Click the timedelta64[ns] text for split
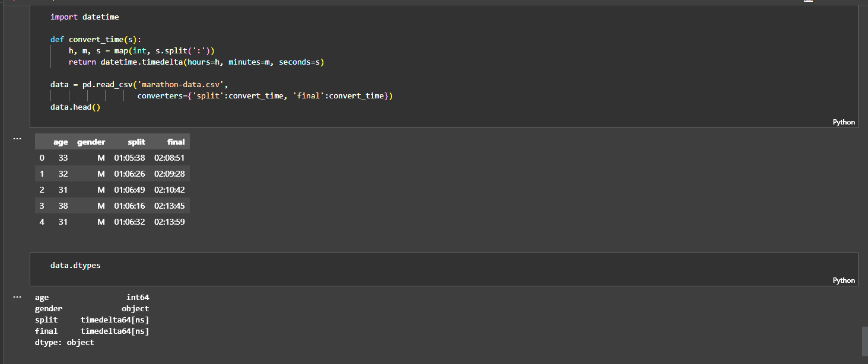Viewport: 868px width, 364px height. click(115, 320)
